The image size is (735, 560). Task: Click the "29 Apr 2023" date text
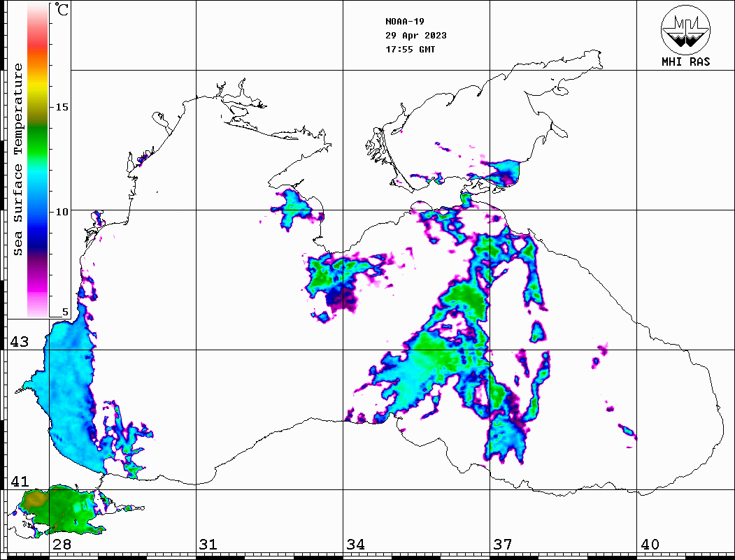[416, 36]
